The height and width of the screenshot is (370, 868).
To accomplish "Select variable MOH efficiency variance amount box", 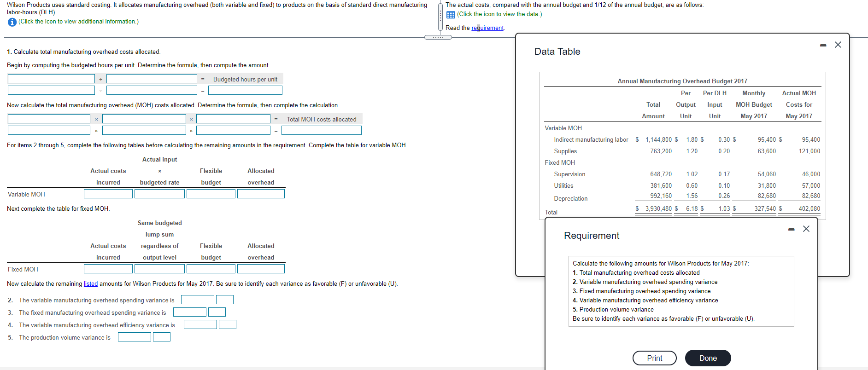I will [x=200, y=324].
